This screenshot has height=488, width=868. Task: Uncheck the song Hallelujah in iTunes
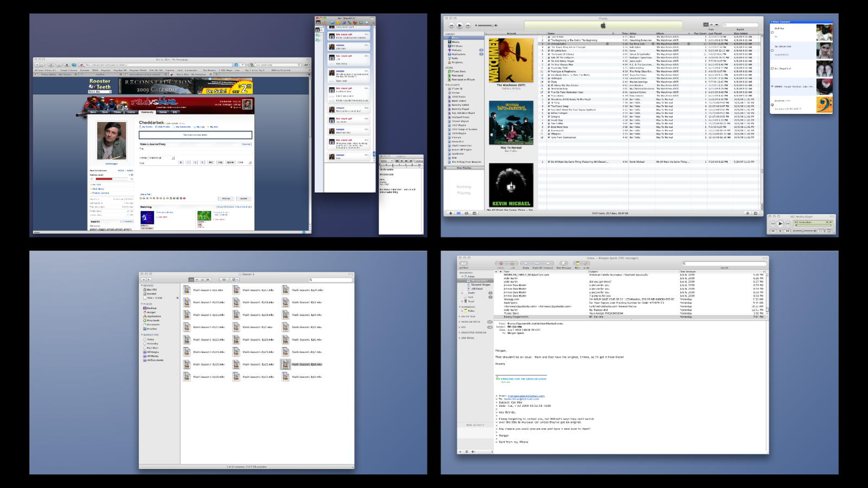coord(549,78)
